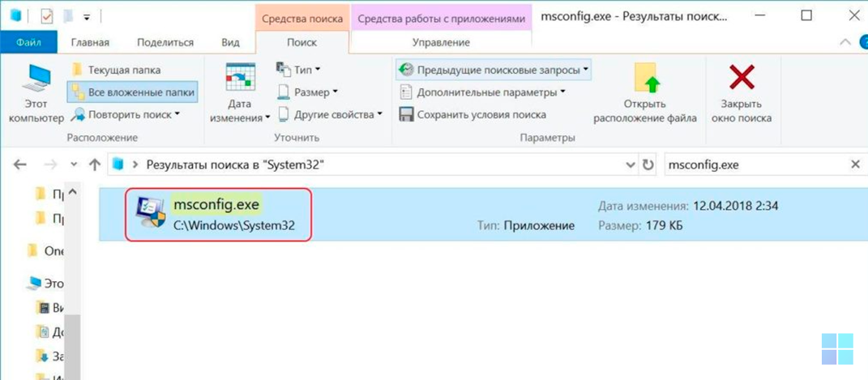Toggle Все вложенные папки option
Viewport: 868px width, 380px height.
pyautogui.click(x=133, y=92)
